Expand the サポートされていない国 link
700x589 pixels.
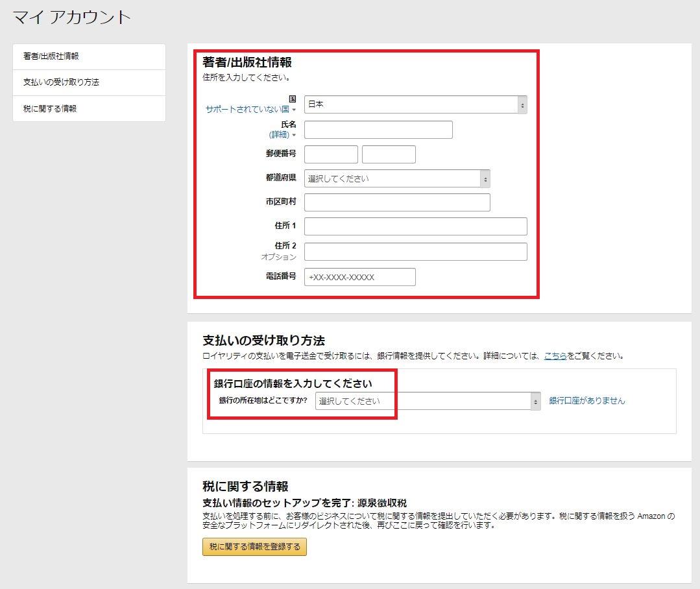(x=250, y=110)
